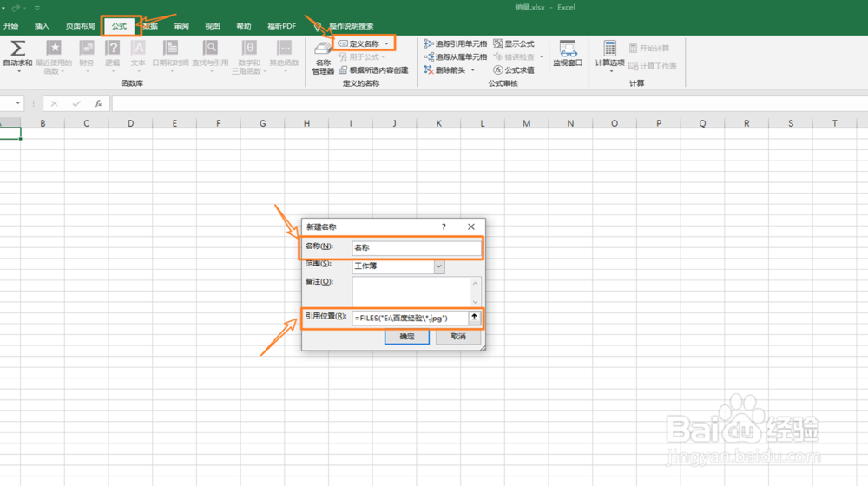The image size is (868, 486).
Task: Click the Insert Function fx icon
Action: click(98, 103)
